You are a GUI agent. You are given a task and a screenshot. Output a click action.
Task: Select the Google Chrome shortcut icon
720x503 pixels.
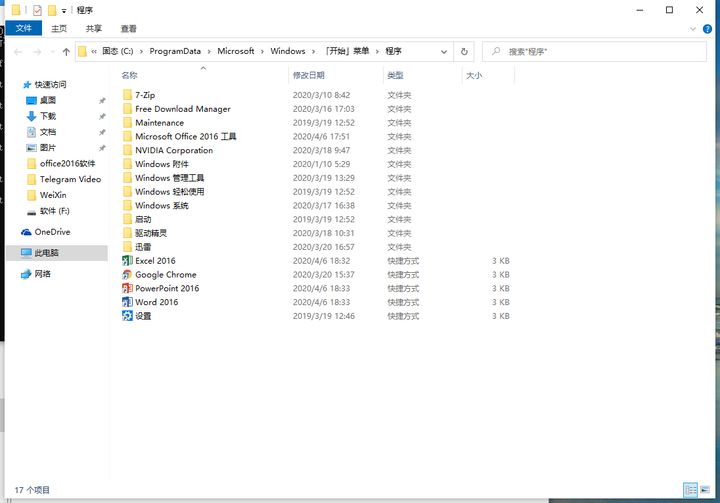[x=127, y=275]
